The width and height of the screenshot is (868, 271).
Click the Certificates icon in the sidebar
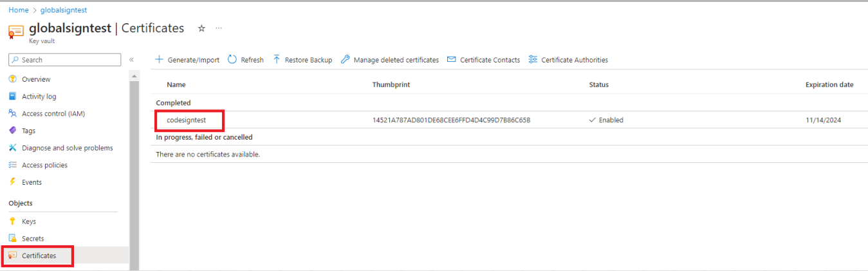click(12, 256)
